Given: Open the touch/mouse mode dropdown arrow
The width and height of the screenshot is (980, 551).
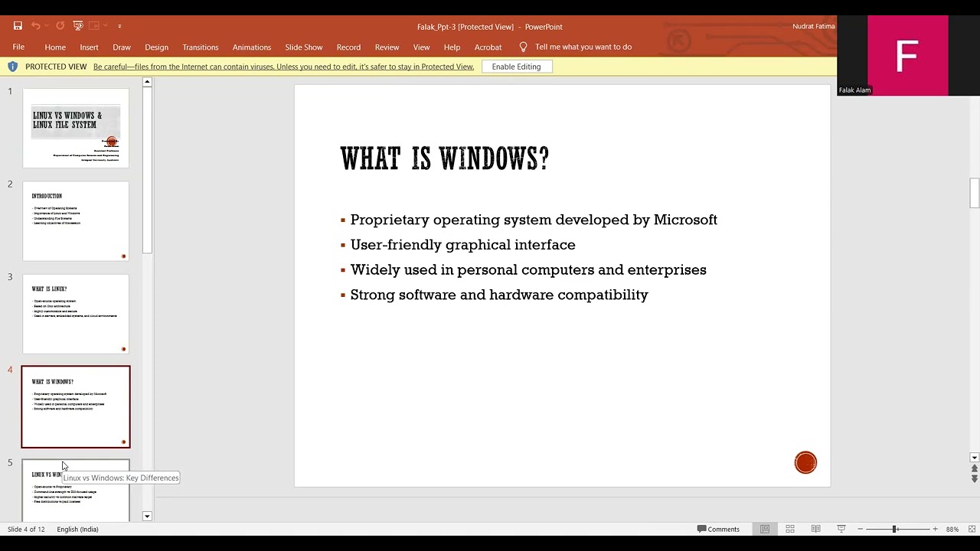Looking at the screenshot, I should coord(106,26).
